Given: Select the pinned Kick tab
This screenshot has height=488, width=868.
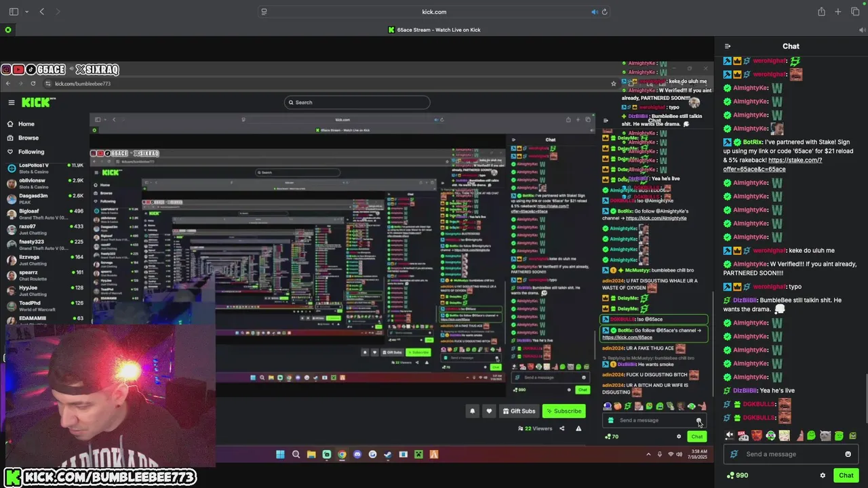Looking at the screenshot, I should click(8, 30).
